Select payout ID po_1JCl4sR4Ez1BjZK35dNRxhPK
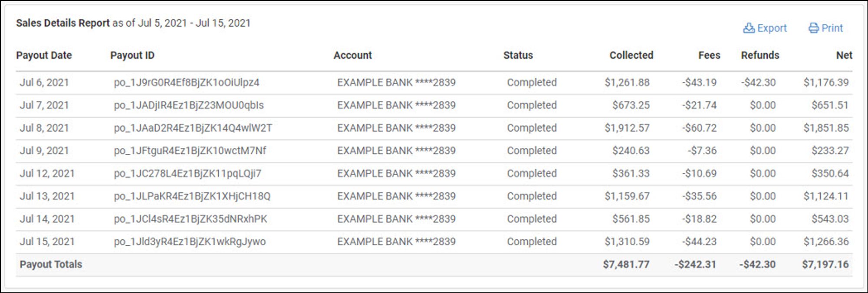This screenshot has height=293, width=868. click(x=191, y=219)
